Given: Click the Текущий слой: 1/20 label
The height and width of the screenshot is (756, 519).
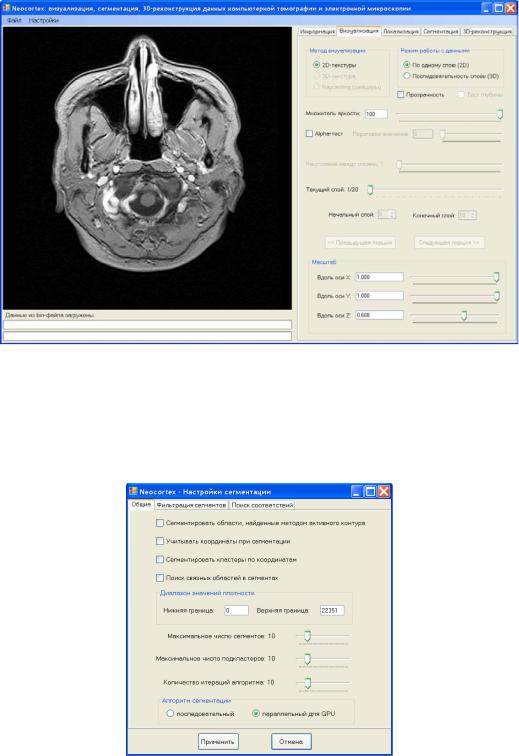Looking at the screenshot, I should (332, 189).
